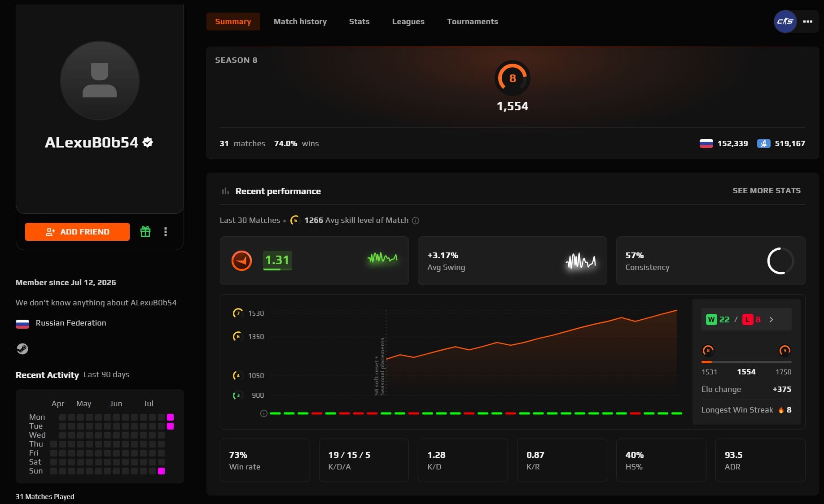Click the info icon left of match results bar
Viewport: 824px width, 504px height.
pos(264,413)
